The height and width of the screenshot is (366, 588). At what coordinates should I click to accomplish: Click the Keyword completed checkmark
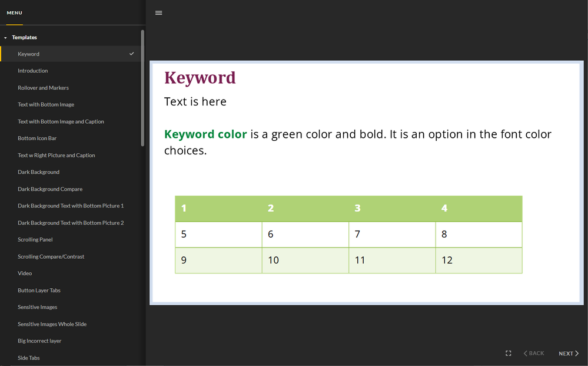(132, 54)
